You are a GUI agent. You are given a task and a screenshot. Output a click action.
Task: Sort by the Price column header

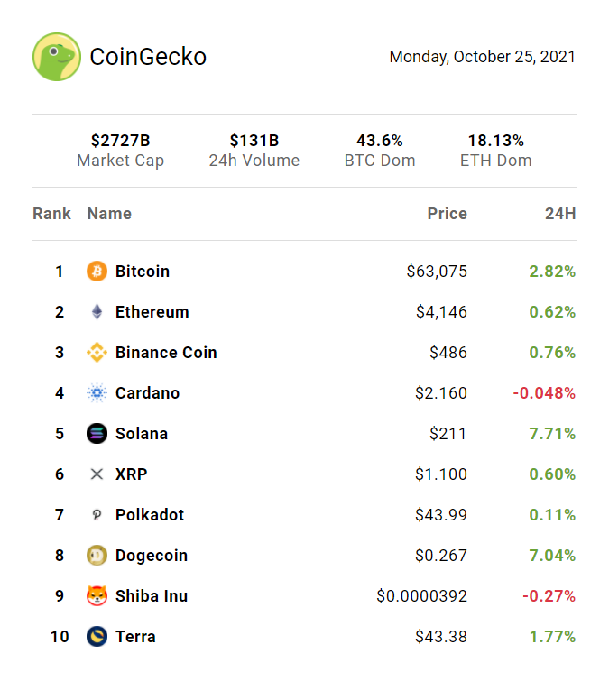tap(447, 214)
